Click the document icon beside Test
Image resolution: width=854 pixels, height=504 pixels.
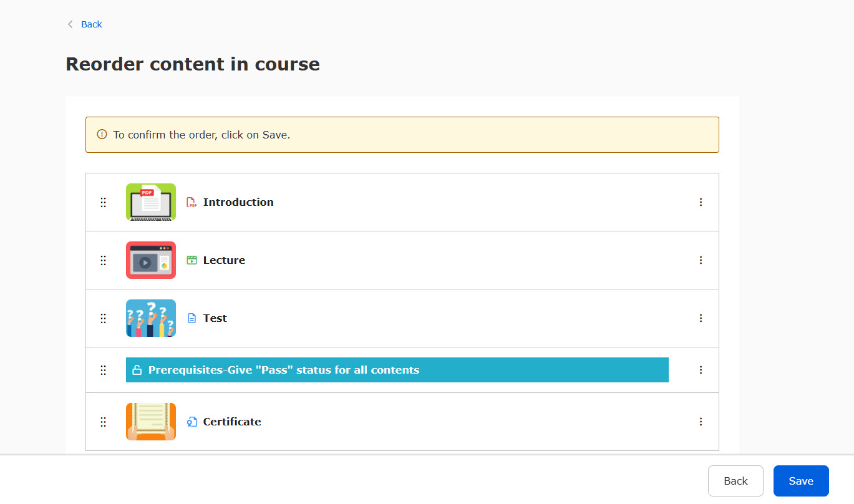click(x=192, y=318)
